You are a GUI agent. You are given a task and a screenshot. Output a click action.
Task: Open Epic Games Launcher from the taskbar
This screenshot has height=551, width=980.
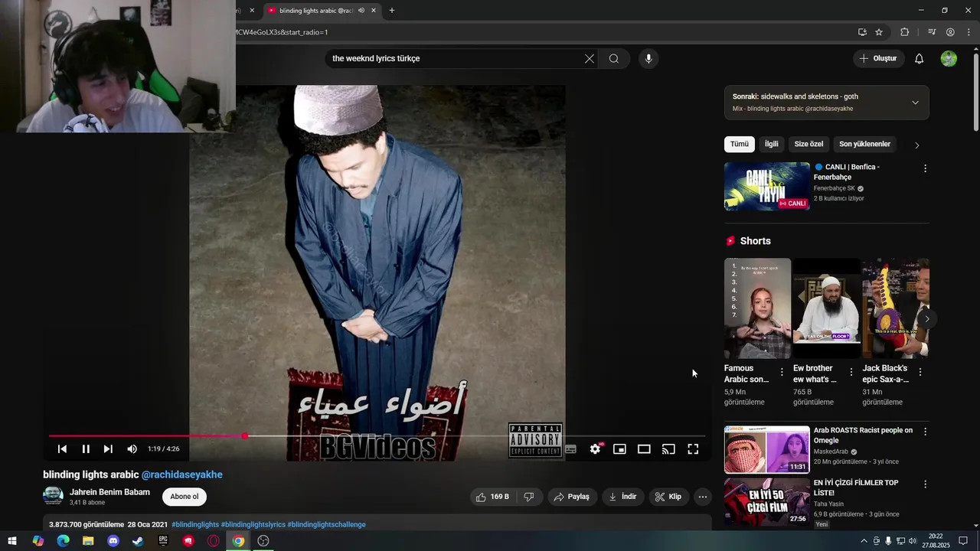(x=163, y=541)
